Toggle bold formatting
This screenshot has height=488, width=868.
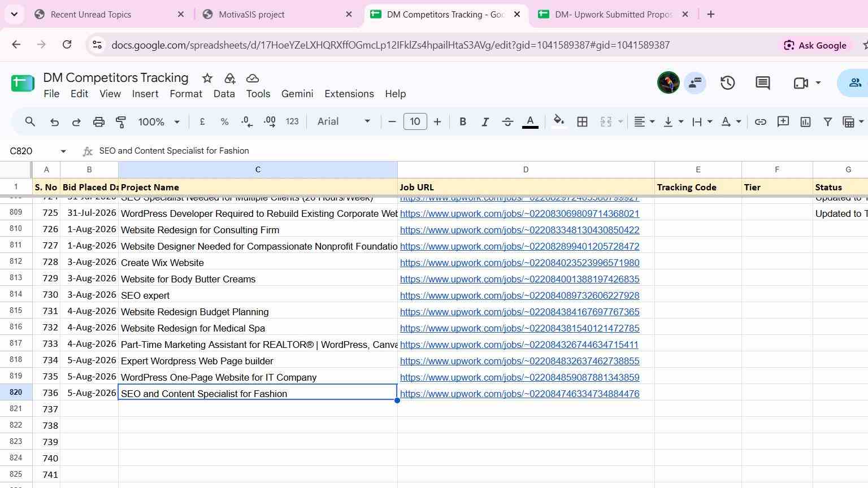(x=462, y=122)
